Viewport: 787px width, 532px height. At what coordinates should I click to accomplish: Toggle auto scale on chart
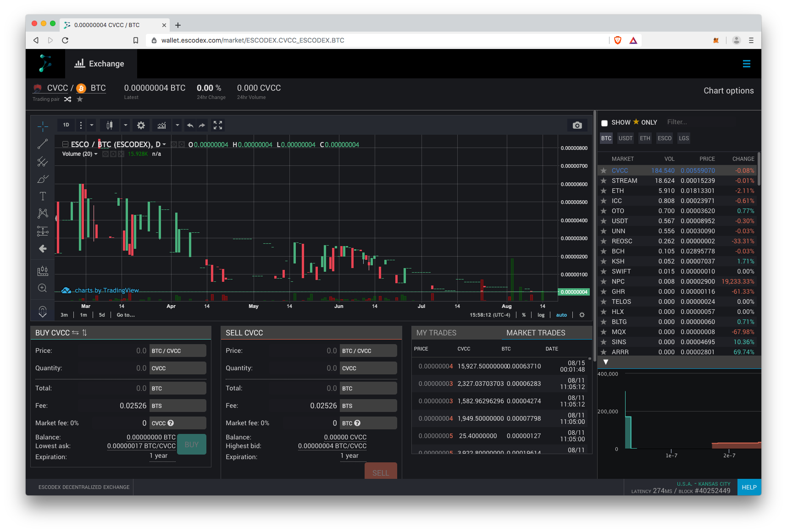point(561,315)
